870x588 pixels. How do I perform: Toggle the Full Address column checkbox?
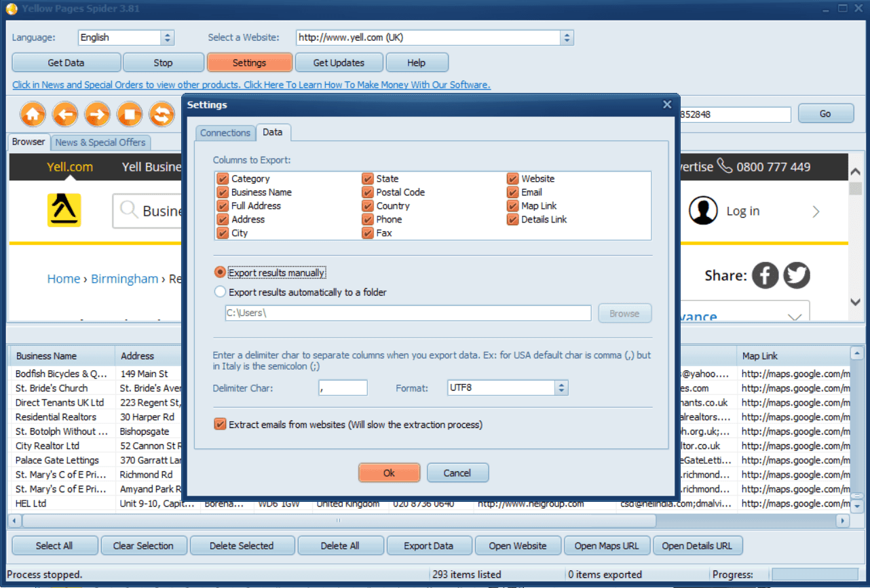pyautogui.click(x=222, y=206)
